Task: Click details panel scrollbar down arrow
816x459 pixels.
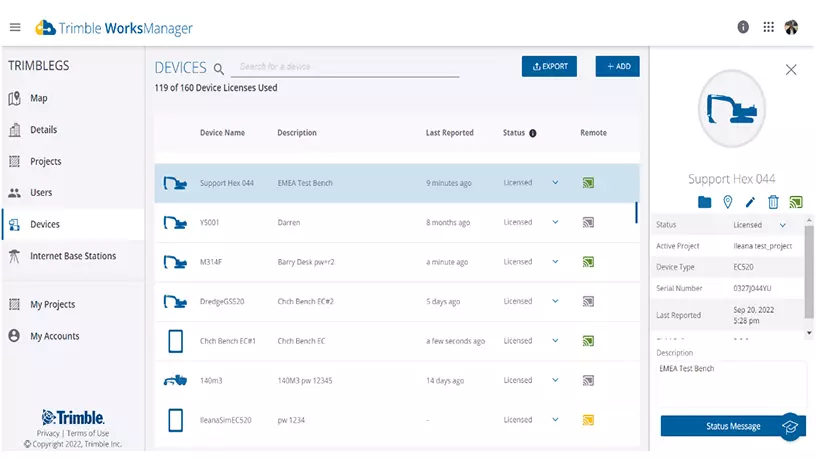Action: pos(809,333)
